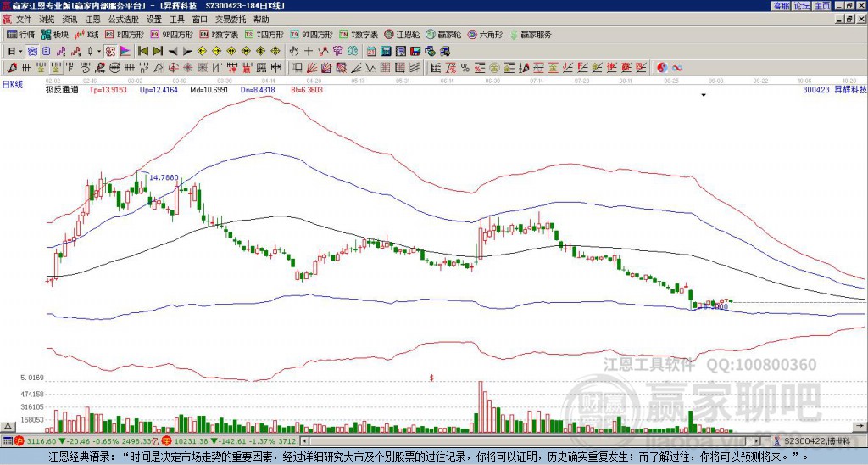This screenshot has width=868, height=465.
Task: Open the 六角形 hexagon tool
Action: tap(486, 34)
